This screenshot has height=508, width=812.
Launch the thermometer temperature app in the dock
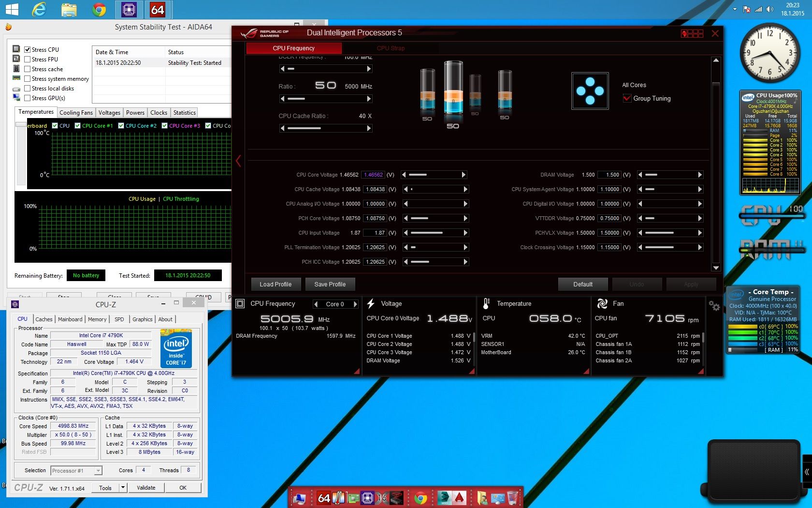coord(339,498)
